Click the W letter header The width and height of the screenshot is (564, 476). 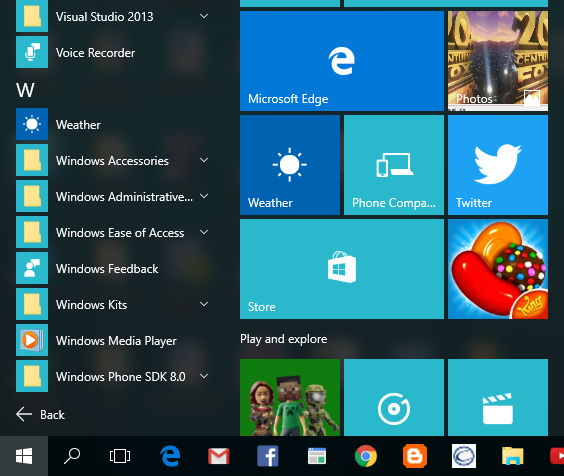tap(25, 90)
